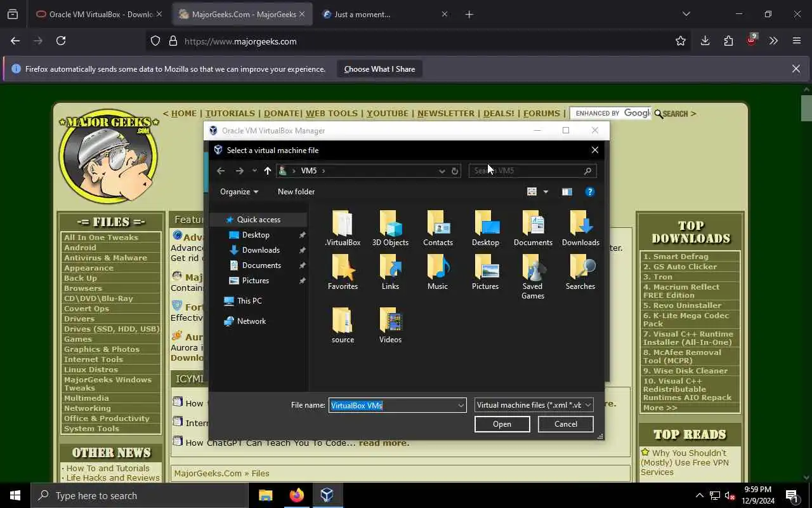Select Network in navigation pane
Screen dimensions: 812x508
(251, 321)
